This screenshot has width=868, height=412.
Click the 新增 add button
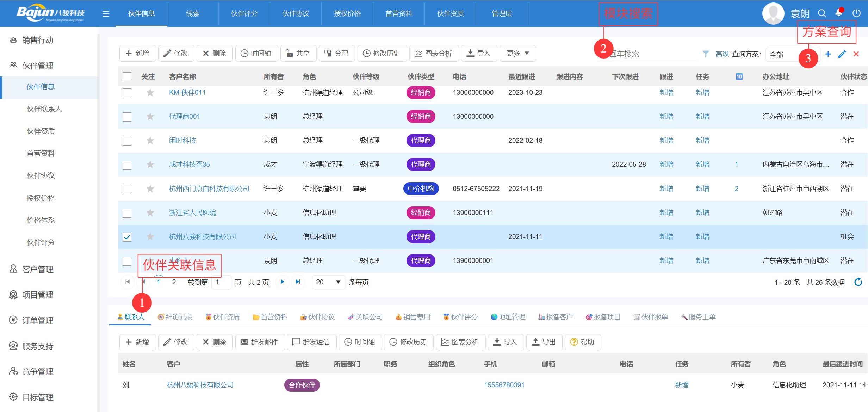(137, 53)
